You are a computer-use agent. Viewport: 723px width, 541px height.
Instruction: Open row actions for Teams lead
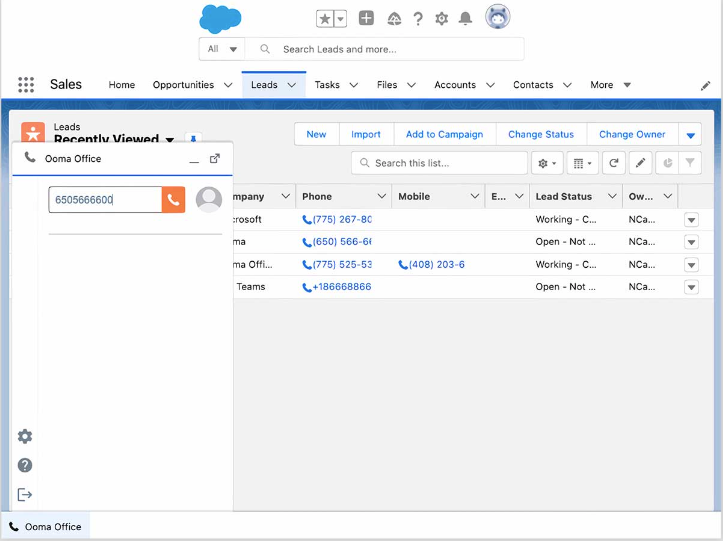(691, 287)
